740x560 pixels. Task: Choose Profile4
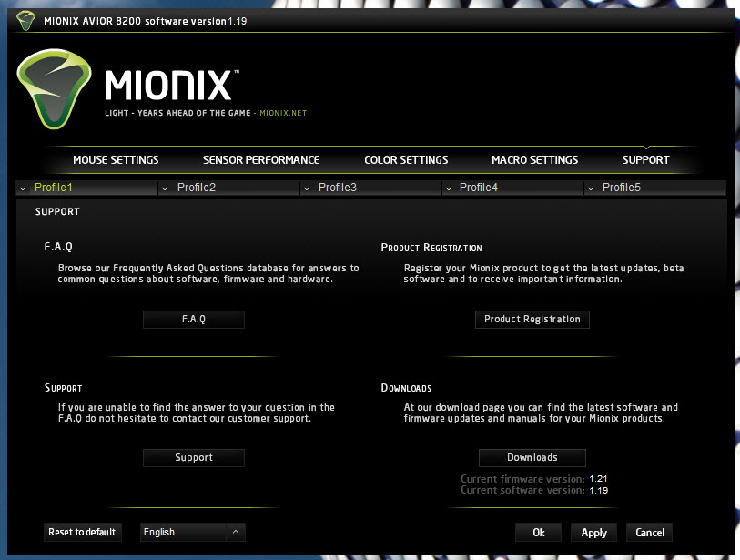coord(479,188)
